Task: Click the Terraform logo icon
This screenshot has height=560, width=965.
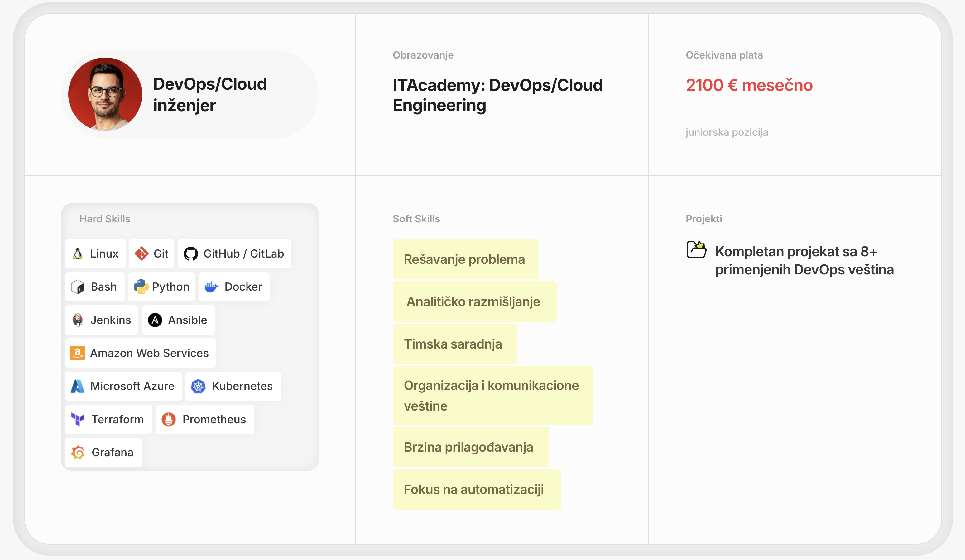Action: click(x=78, y=420)
